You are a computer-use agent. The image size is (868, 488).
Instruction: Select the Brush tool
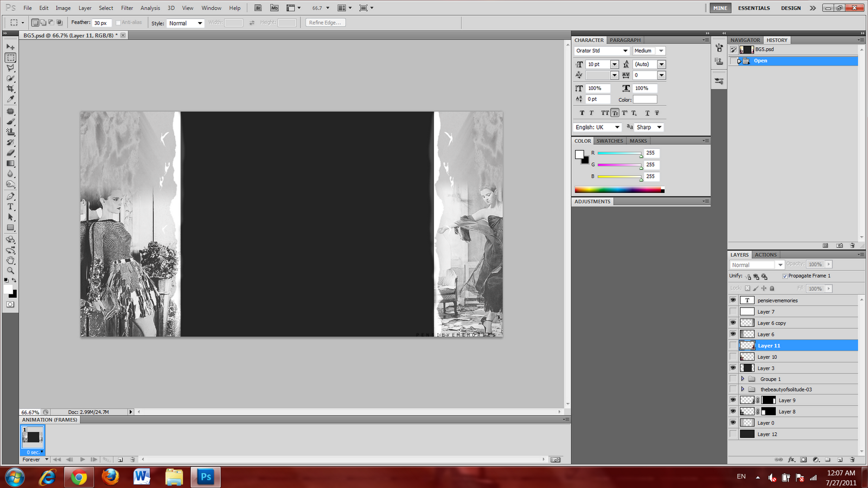[x=10, y=120]
